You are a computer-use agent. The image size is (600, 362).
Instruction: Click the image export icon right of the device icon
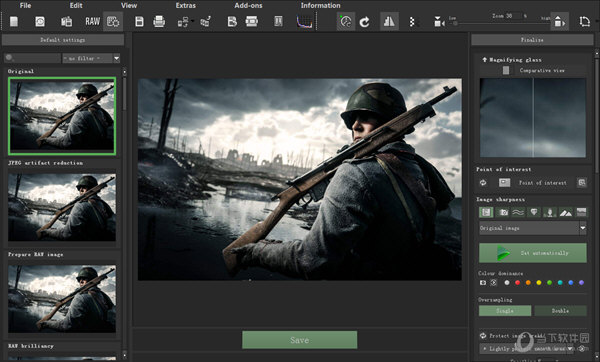tap(205, 21)
